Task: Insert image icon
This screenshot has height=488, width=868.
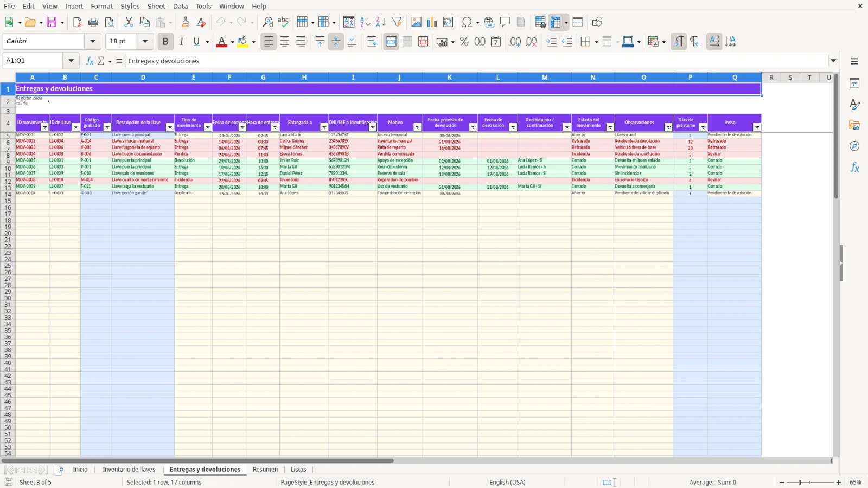Action: tap(416, 22)
